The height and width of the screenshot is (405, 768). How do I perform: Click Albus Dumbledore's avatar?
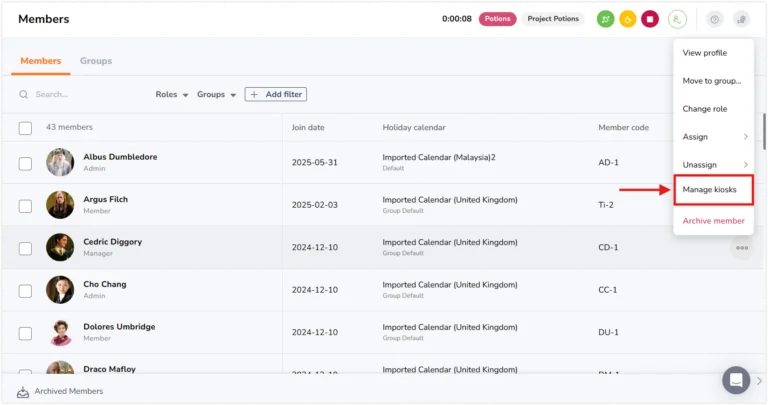60,162
